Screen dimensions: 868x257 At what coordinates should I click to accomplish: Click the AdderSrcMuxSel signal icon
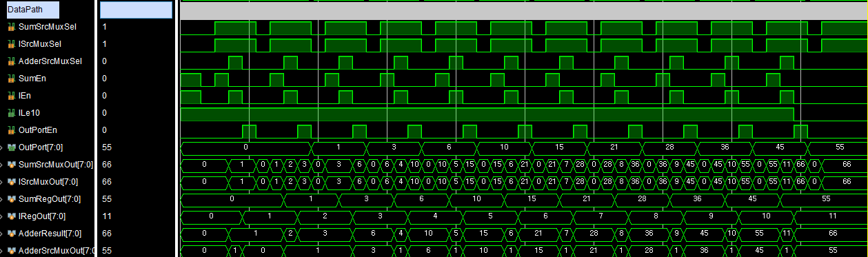pos(11,61)
